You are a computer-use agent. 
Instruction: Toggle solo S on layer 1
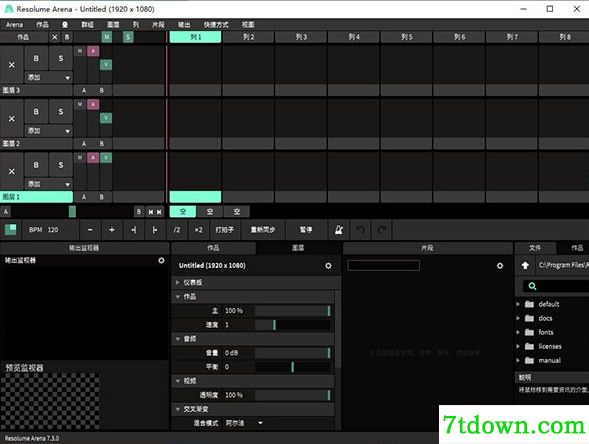(x=61, y=165)
